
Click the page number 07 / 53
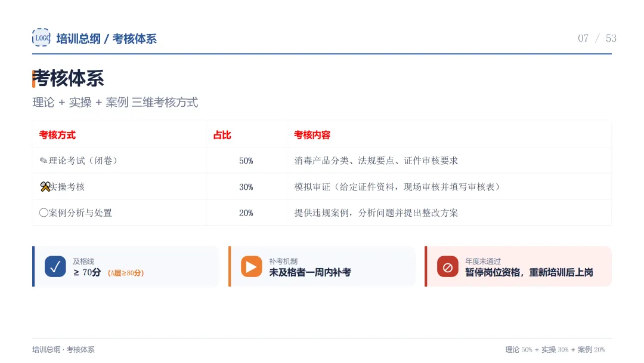(x=597, y=38)
